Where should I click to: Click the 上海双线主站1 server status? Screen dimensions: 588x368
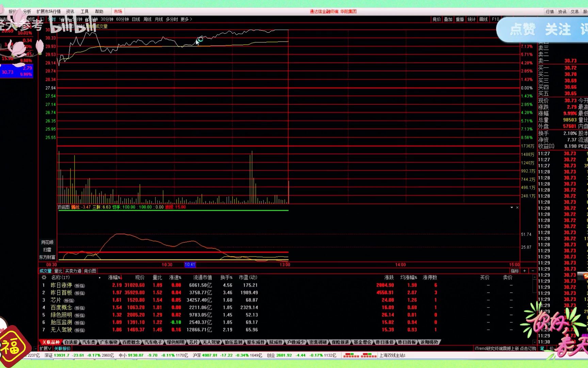pos(392,355)
